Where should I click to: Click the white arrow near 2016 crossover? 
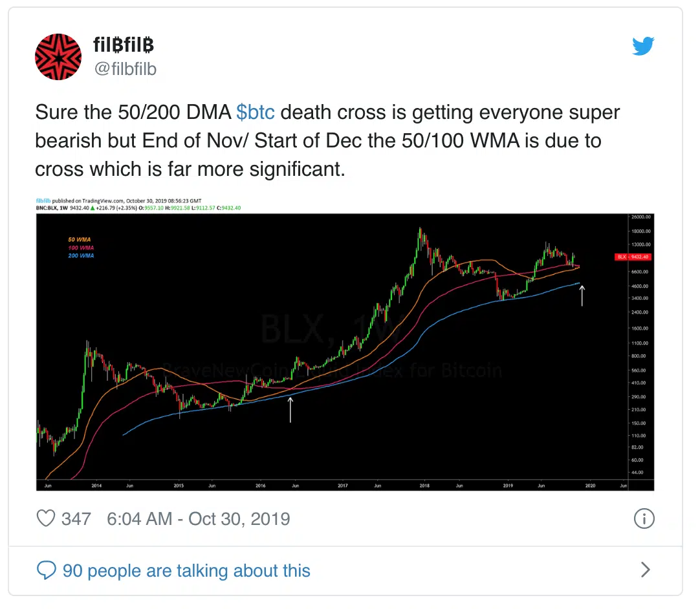290,410
